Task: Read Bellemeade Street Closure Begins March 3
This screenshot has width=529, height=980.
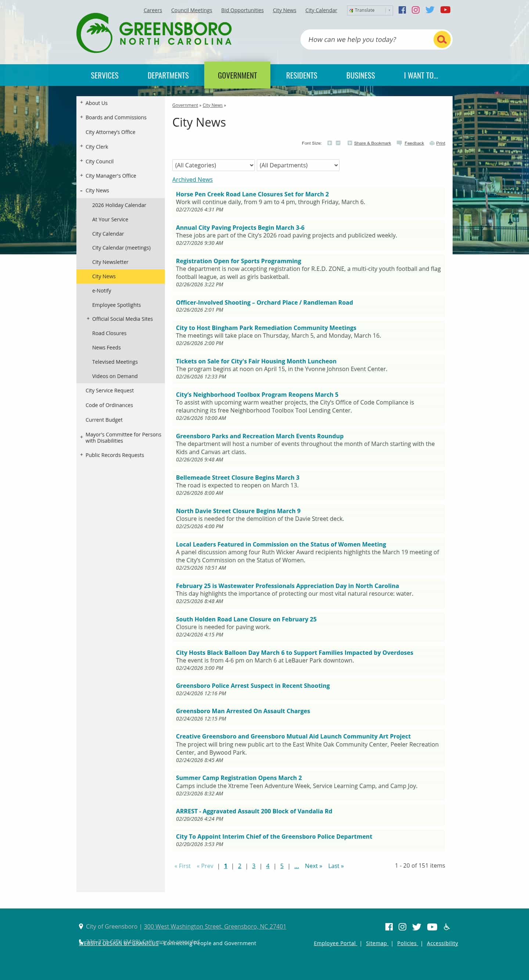Action: coord(238,478)
